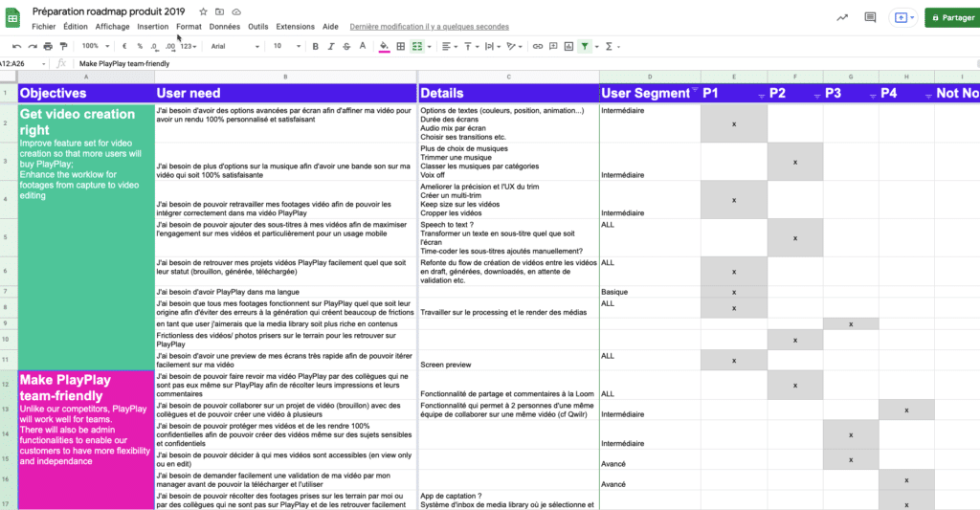The image size is (980, 510).
Task: Open the User Segment column filter
Action: click(x=695, y=93)
